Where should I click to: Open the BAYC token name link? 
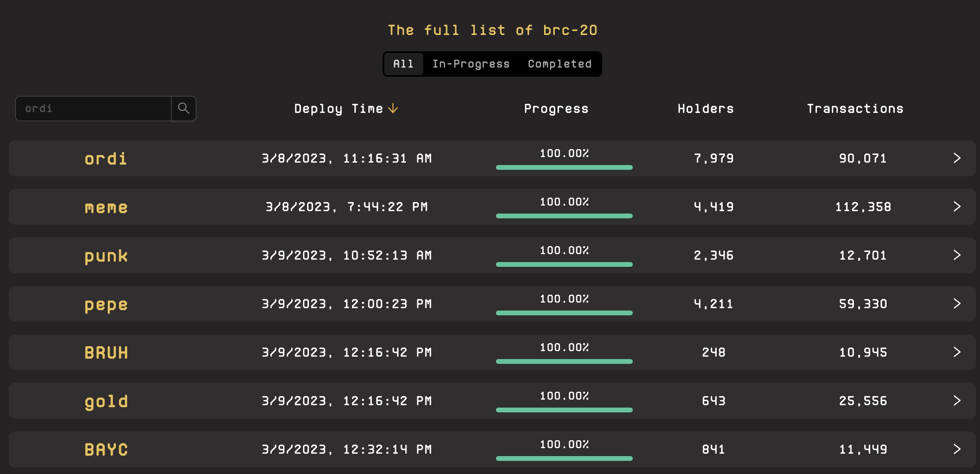point(106,450)
